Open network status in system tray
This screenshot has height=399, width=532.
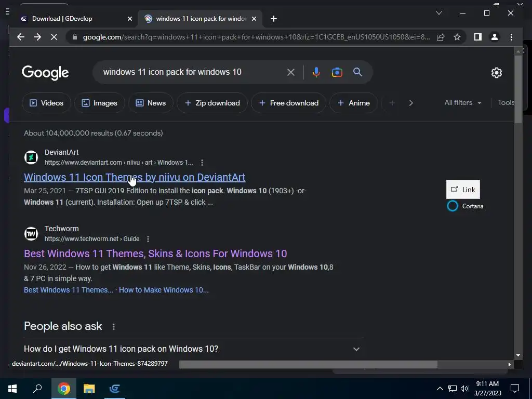click(x=453, y=389)
